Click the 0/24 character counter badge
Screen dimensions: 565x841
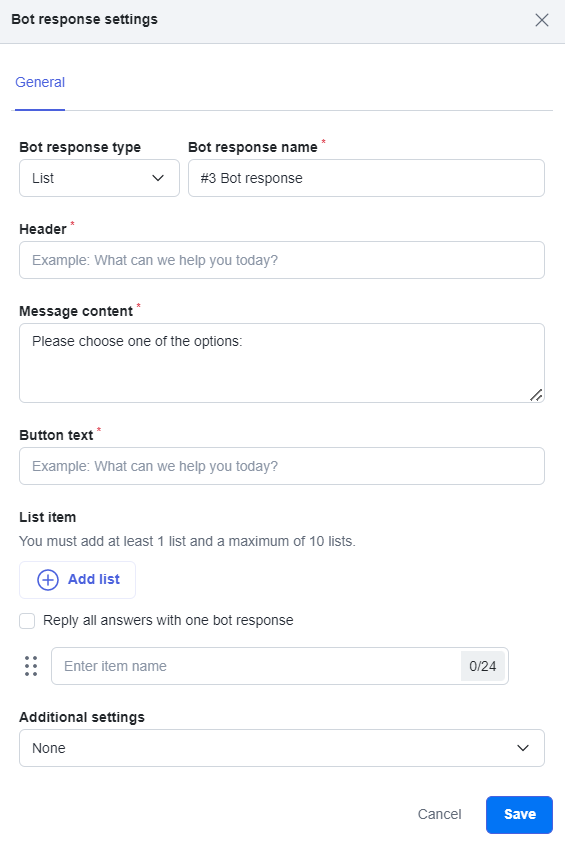[x=482, y=666]
